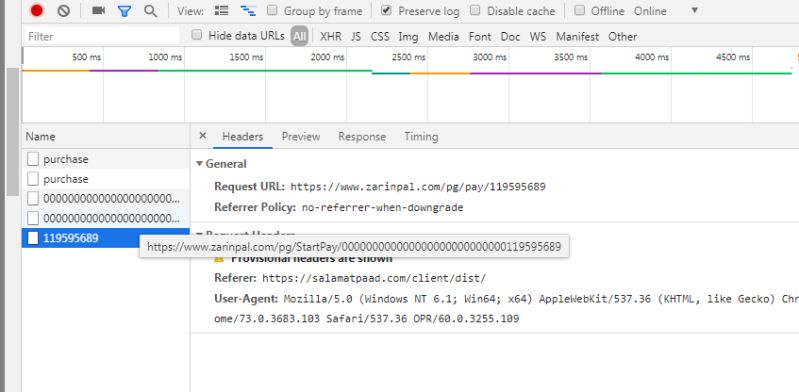Stop recording network log with red button

coord(36,10)
